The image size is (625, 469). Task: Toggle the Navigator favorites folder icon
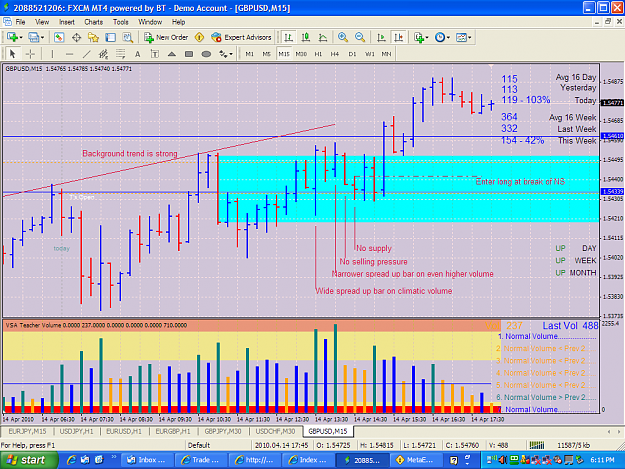click(93, 37)
